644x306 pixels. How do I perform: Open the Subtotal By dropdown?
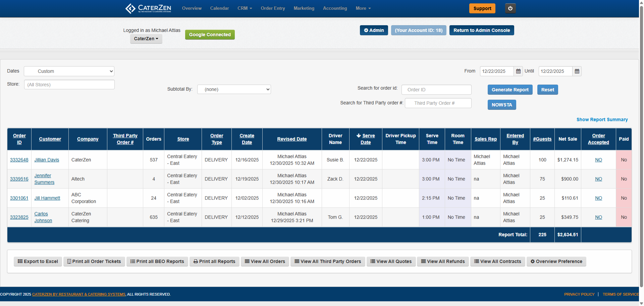pyautogui.click(x=234, y=89)
